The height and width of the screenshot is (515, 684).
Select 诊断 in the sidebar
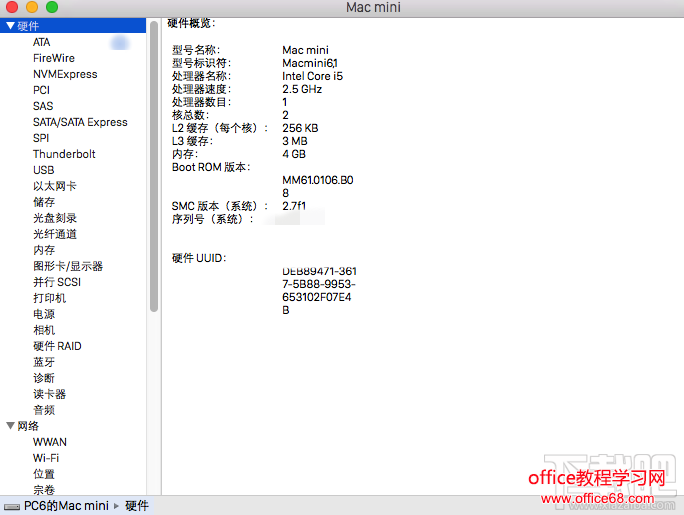(44, 378)
